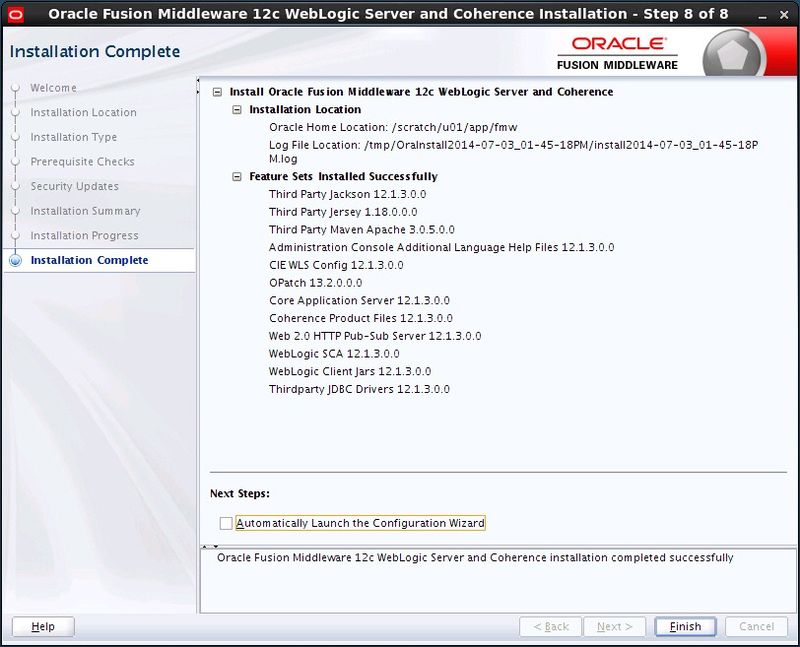Select Third Party Jackson 12.1.3.0.0 row
Viewport: 800px width, 647px height.
(347, 194)
